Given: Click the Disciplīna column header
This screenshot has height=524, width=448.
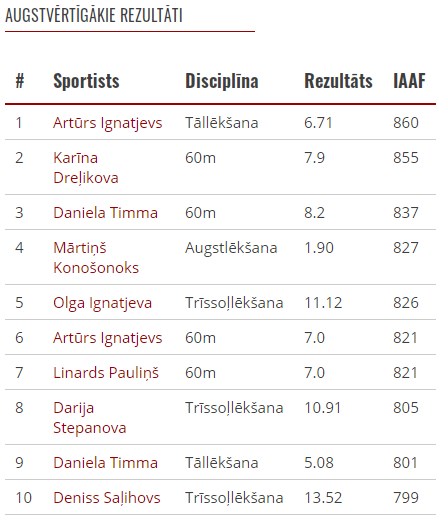Looking at the screenshot, I should click(x=222, y=81).
